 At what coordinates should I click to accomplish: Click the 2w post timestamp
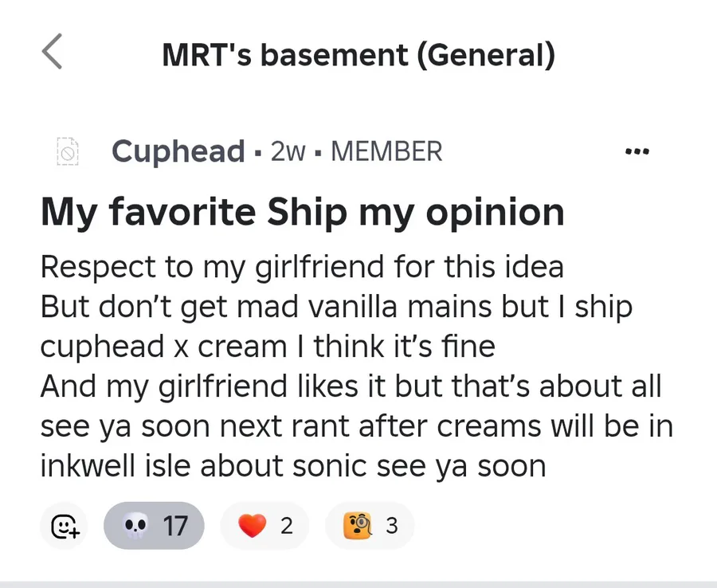288,151
